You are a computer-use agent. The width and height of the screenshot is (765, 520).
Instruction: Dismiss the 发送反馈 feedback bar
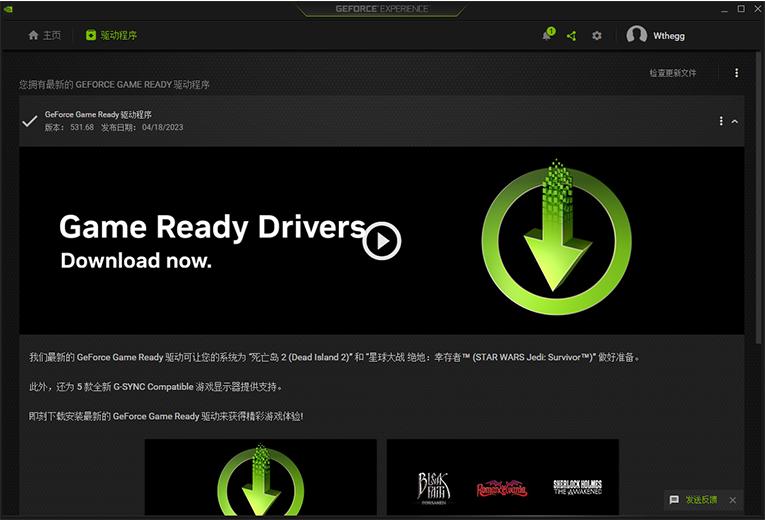(x=732, y=500)
